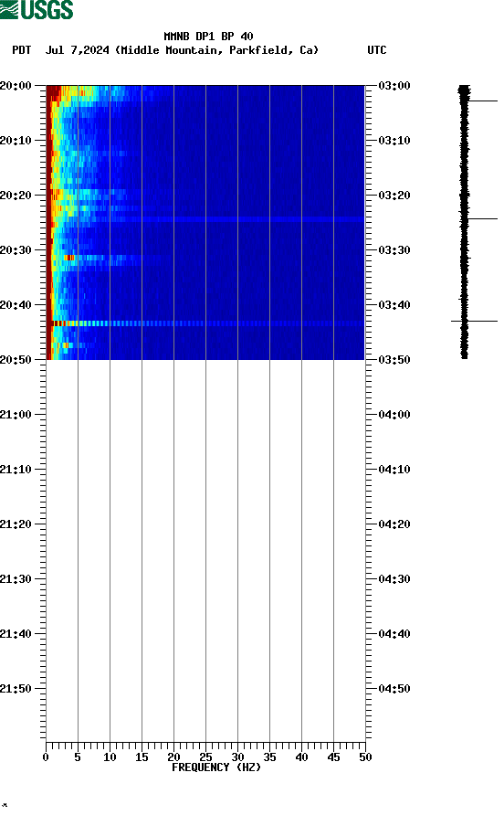Click the '04:00' UTC time label

[394, 415]
